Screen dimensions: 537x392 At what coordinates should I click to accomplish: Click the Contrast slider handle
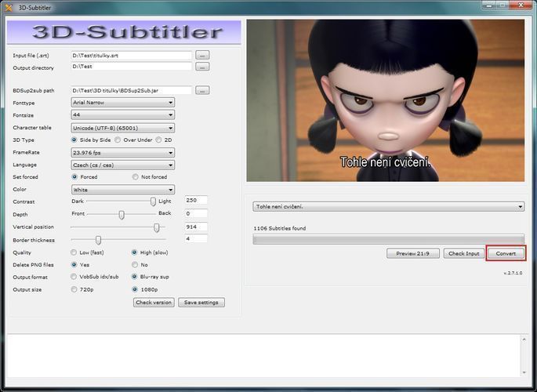153,201
